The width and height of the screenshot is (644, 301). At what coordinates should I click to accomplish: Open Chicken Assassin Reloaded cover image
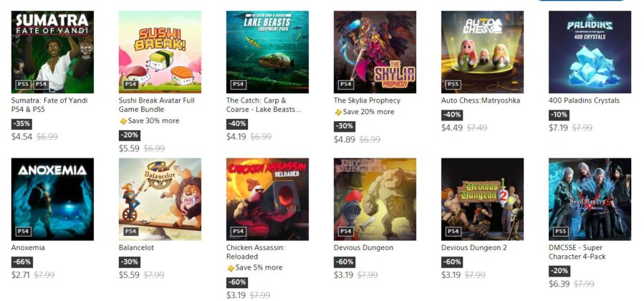267,199
